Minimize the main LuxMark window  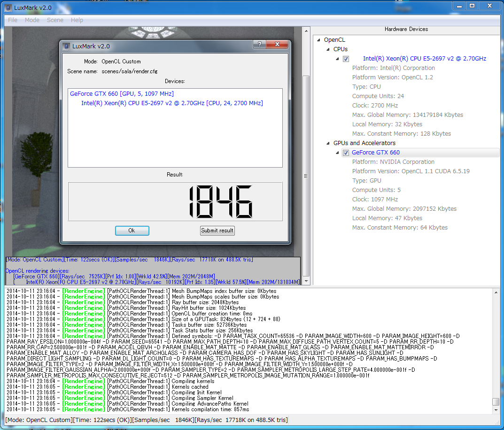point(459,6)
